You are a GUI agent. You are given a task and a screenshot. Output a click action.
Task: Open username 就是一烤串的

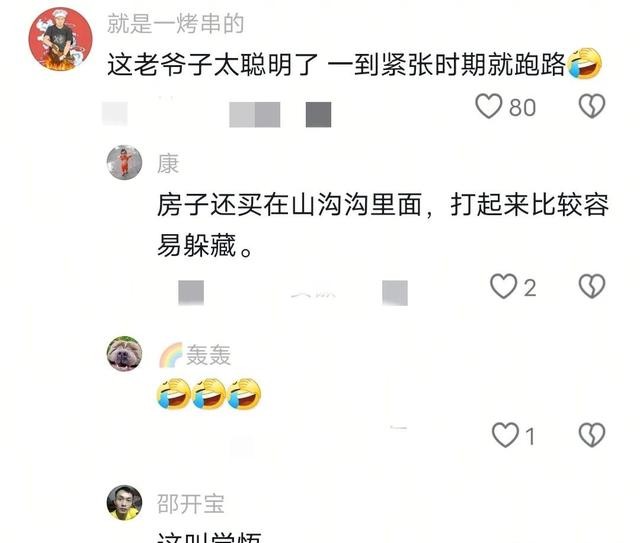point(176,24)
